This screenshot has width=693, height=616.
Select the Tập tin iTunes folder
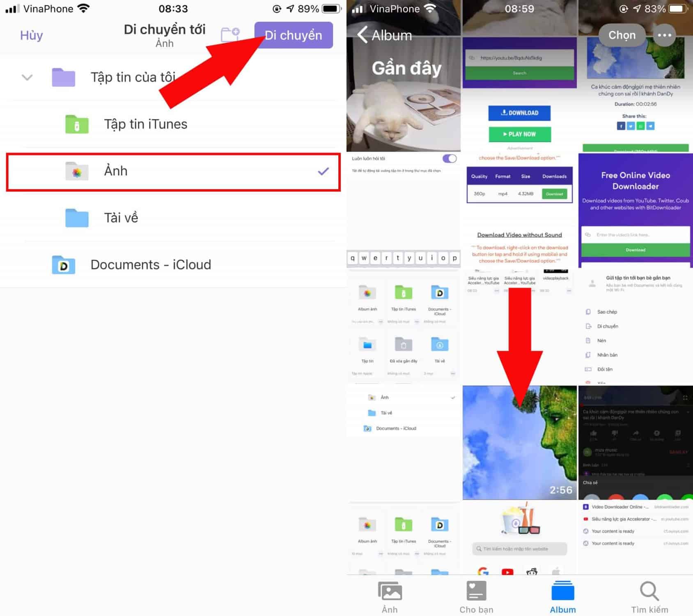coord(145,124)
